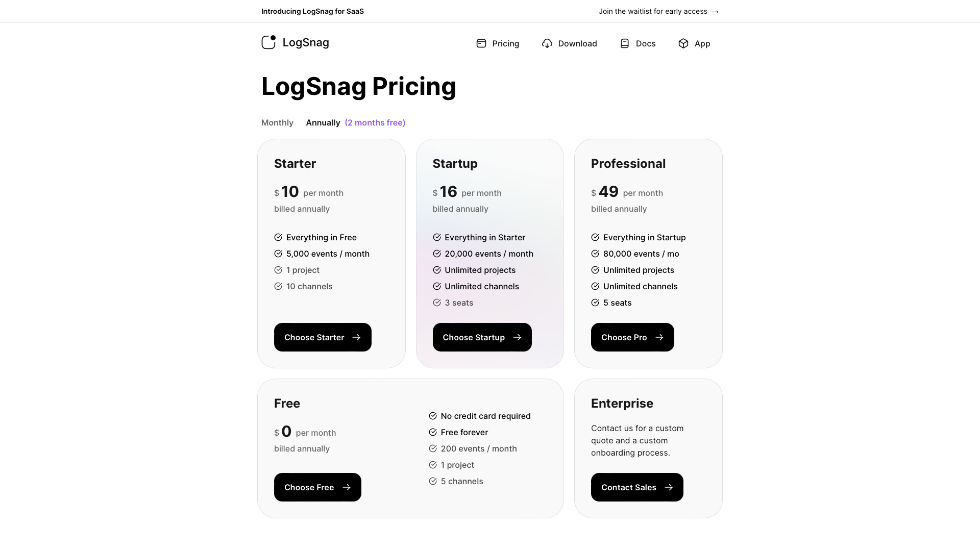Click the checkmark beside 3 seats
The image size is (980, 551).
point(437,303)
